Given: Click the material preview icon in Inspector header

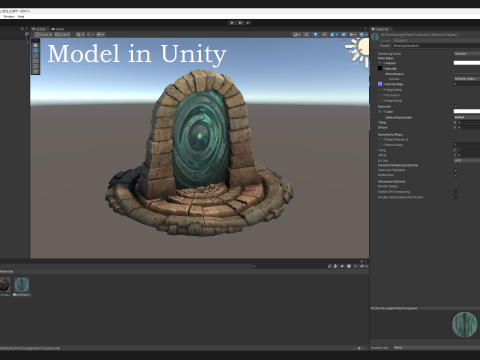Looking at the screenshot, I should point(375,37).
